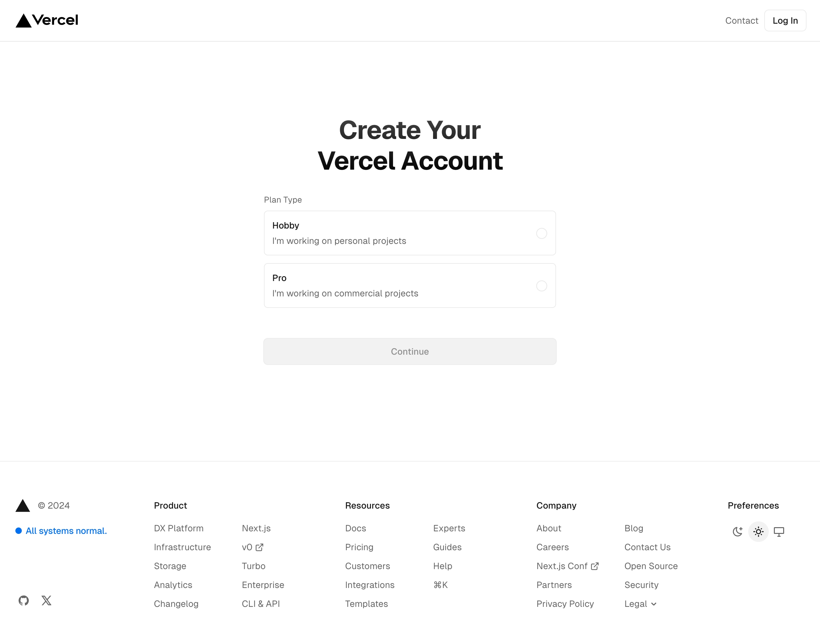Screen dimensions: 820x644
Task: Open the Infrastructure footer link
Action: (x=182, y=547)
